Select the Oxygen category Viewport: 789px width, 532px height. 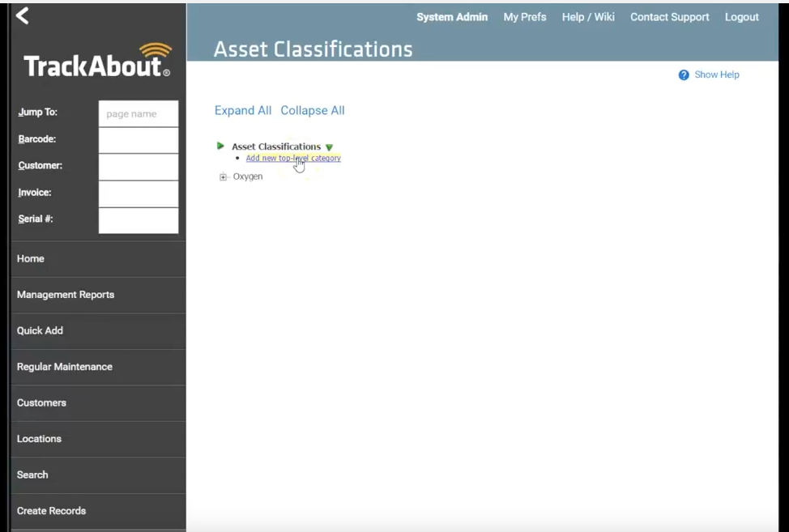click(248, 177)
